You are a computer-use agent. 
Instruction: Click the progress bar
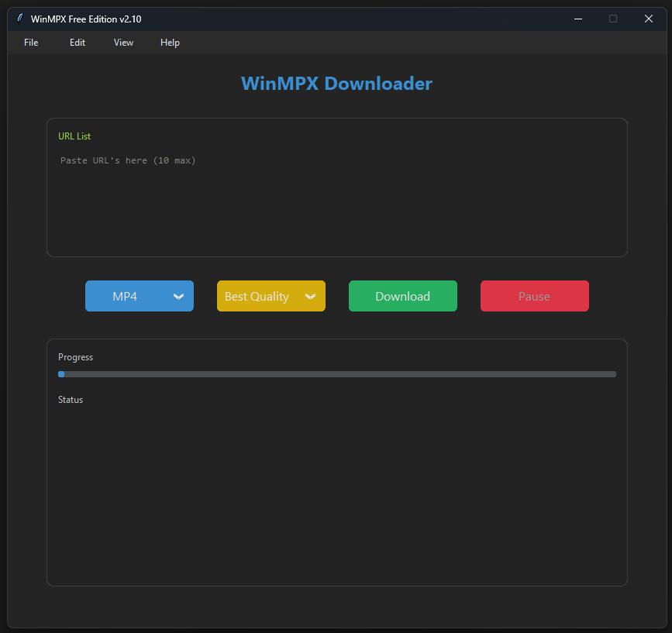click(x=337, y=374)
